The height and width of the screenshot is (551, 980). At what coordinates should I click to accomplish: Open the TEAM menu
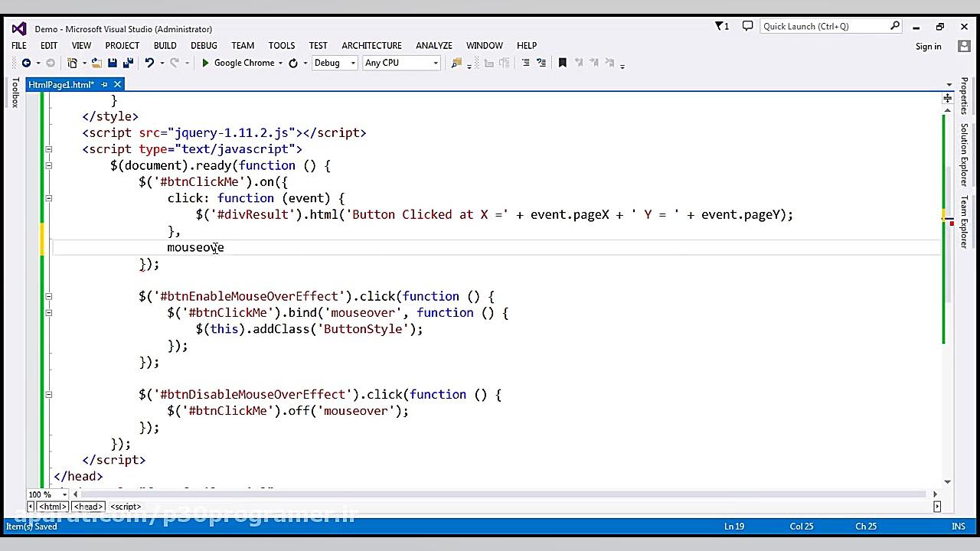coord(243,45)
